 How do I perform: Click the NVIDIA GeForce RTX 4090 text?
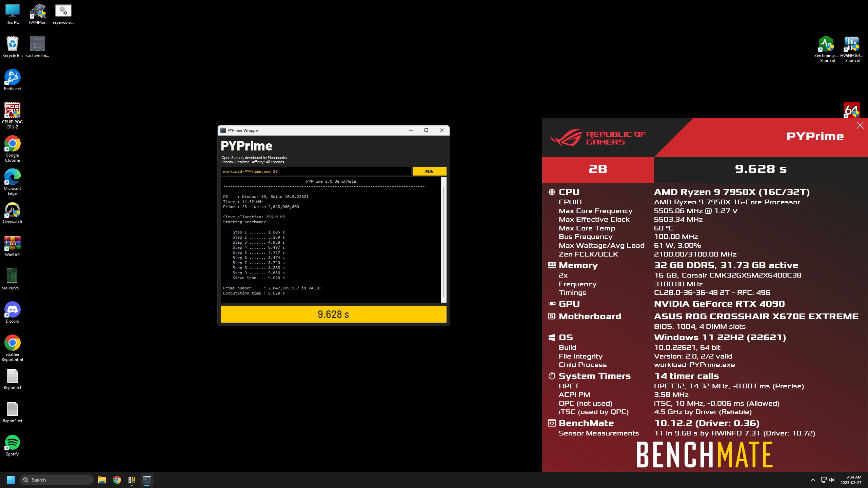(719, 304)
